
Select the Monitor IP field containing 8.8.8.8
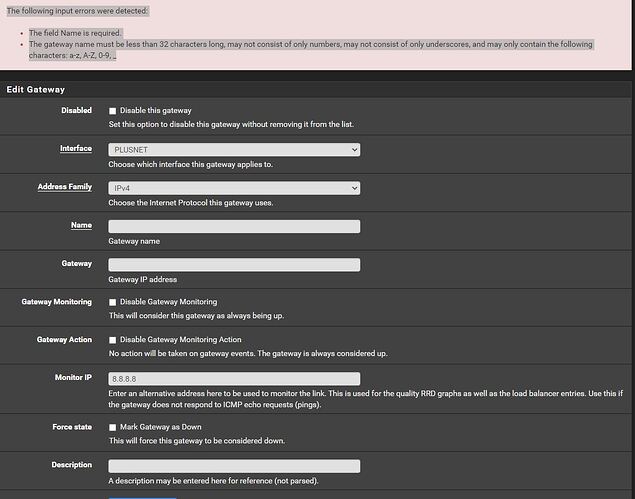tap(234, 379)
